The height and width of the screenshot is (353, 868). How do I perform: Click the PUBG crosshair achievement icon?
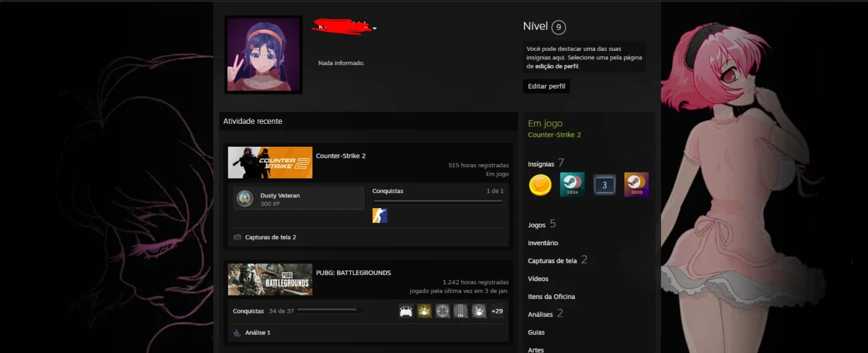(x=443, y=311)
